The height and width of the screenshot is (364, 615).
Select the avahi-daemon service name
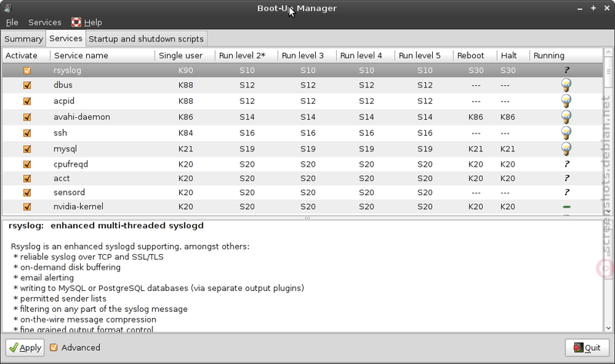point(81,117)
